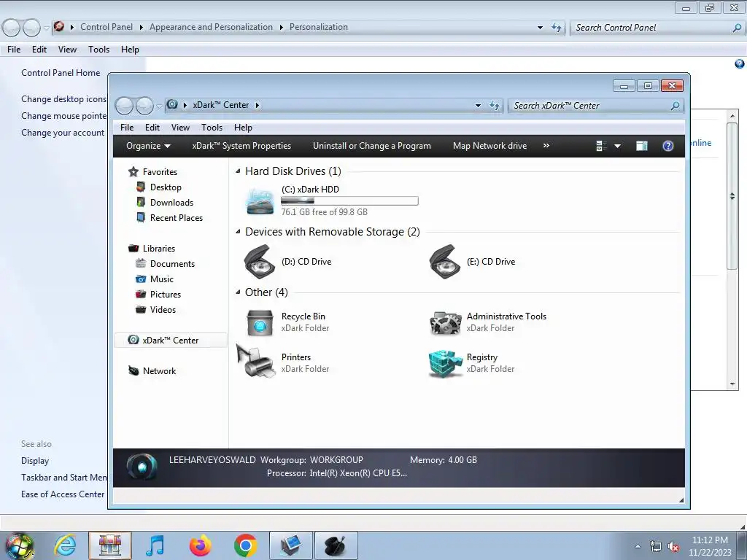Screen dimensions: 747x560
Task: Click the change view icon
Action: 601,146
